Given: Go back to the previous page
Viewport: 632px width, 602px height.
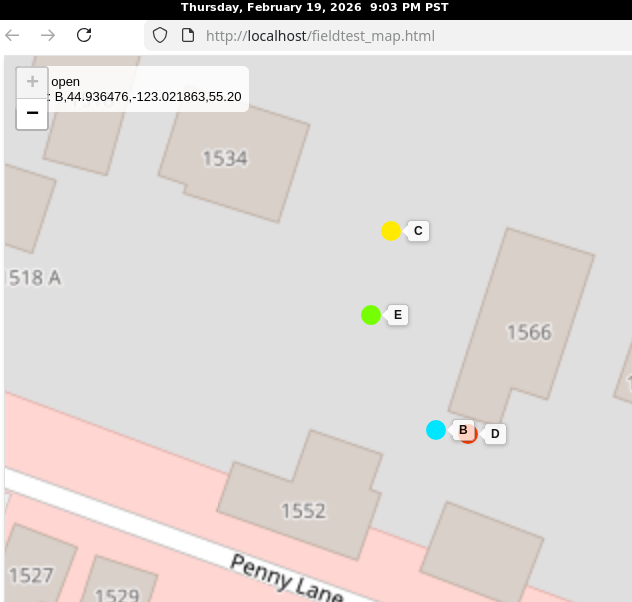Looking at the screenshot, I should coord(13,36).
